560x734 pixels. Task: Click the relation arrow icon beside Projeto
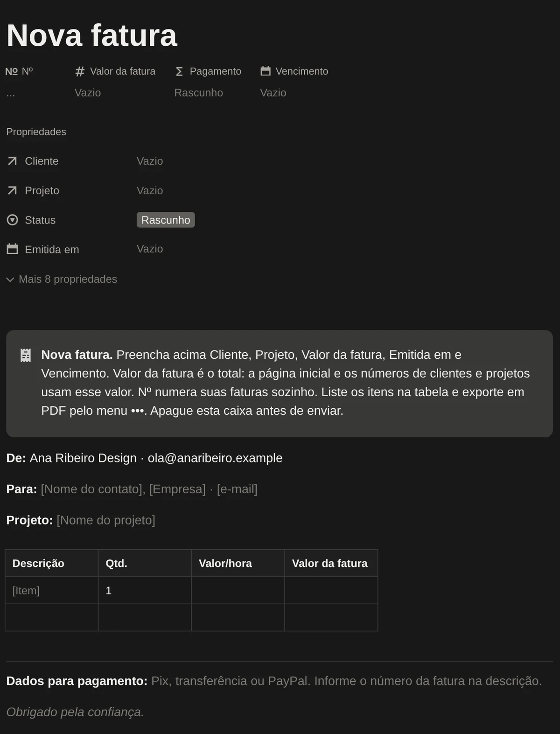coord(13,190)
